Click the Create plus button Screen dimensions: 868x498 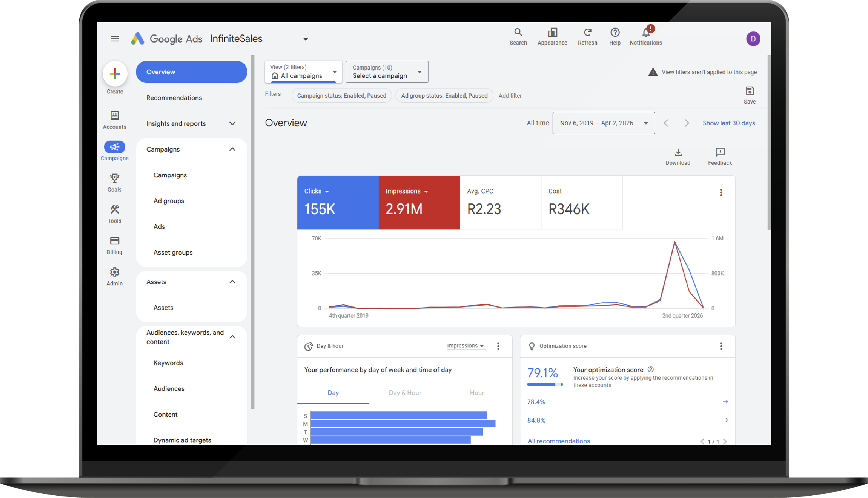point(115,74)
